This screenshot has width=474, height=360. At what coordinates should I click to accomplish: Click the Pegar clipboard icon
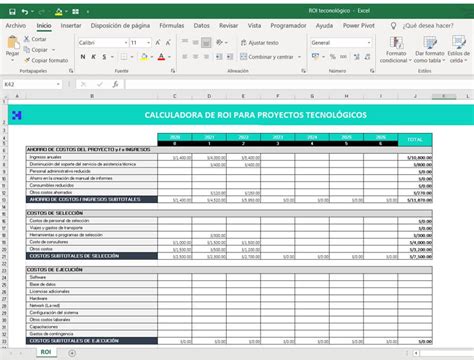click(12, 42)
